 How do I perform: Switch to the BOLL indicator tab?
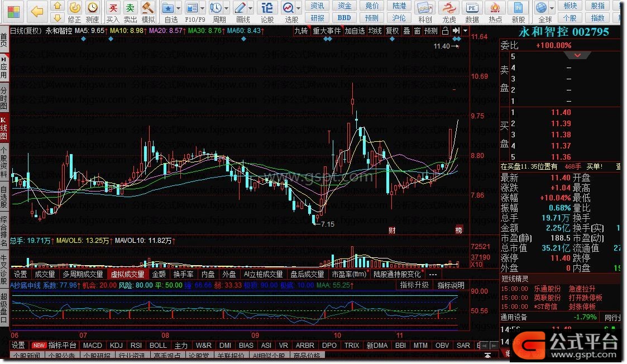(x=158, y=345)
